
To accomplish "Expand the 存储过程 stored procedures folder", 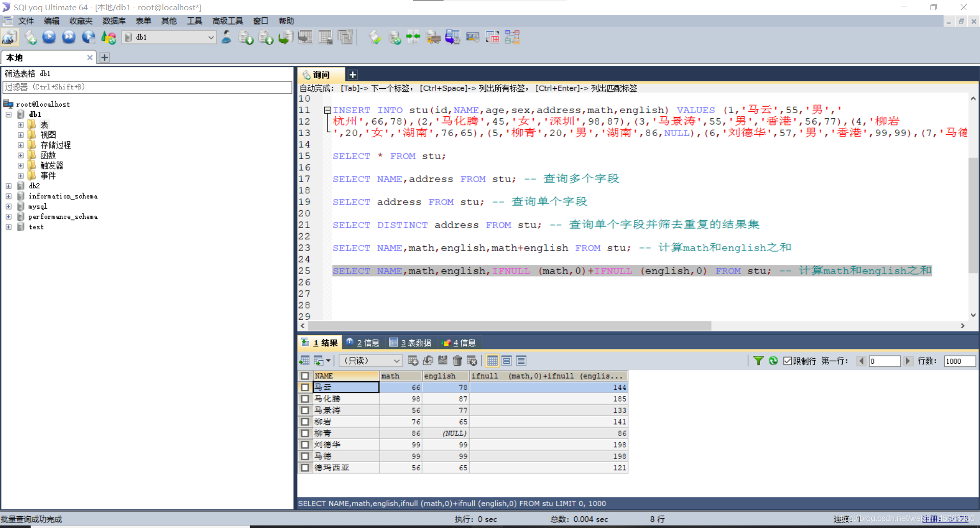I will pyautogui.click(x=20, y=145).
